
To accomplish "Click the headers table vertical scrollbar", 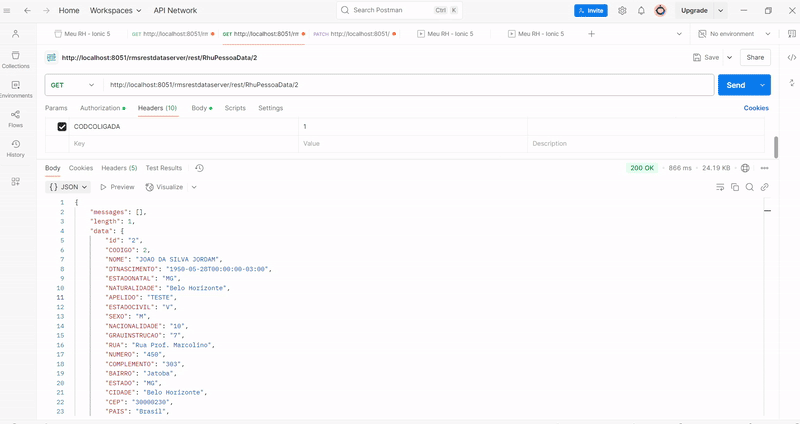I will pos(776,147).
